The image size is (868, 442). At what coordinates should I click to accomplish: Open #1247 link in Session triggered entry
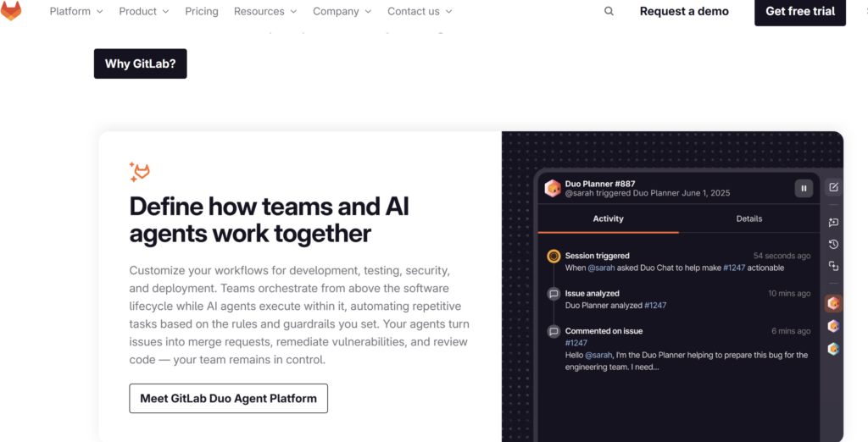(734, 268)
